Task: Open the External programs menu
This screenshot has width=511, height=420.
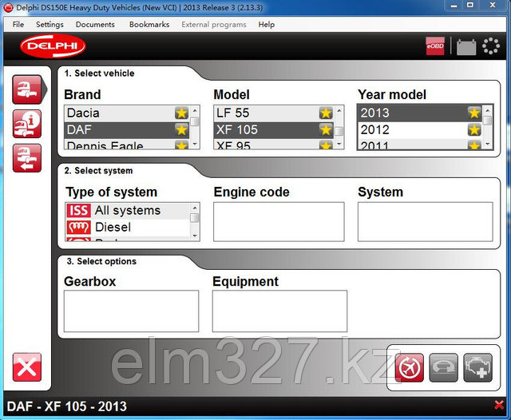Action: (214, 25)
